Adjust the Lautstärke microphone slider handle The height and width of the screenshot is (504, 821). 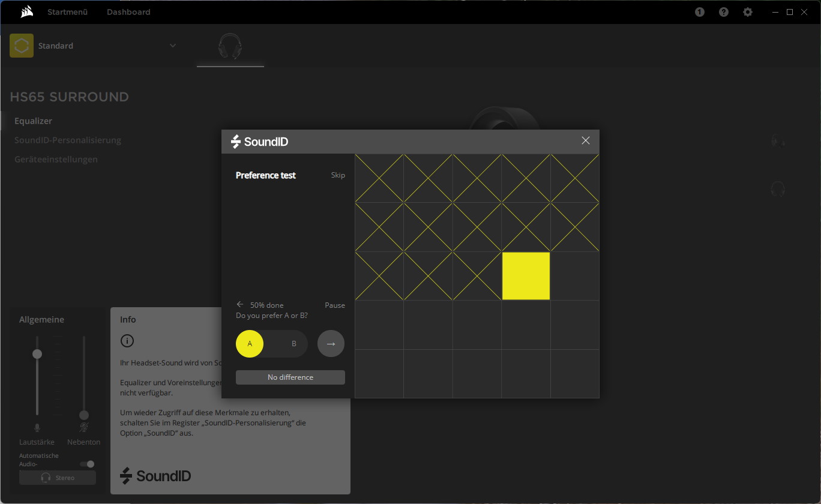pos(37,354)
